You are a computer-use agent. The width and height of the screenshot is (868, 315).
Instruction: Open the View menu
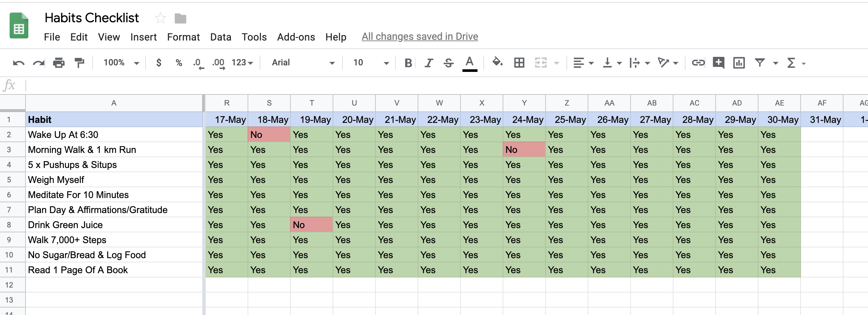tap(109, 37)
